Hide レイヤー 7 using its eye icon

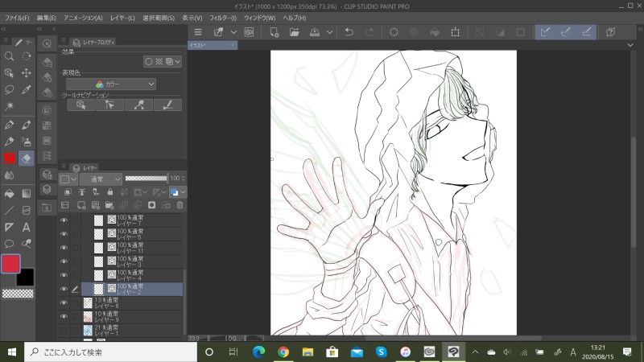(x=64, y=220)
